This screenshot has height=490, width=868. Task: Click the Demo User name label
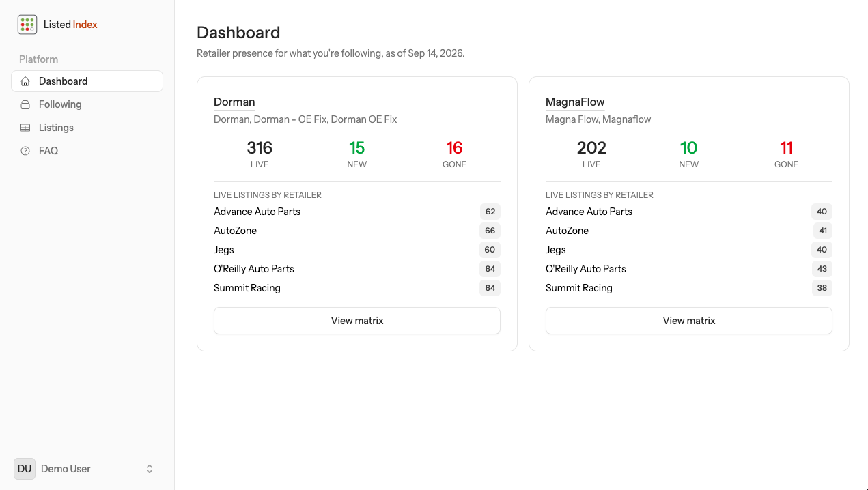coord(66,469)
